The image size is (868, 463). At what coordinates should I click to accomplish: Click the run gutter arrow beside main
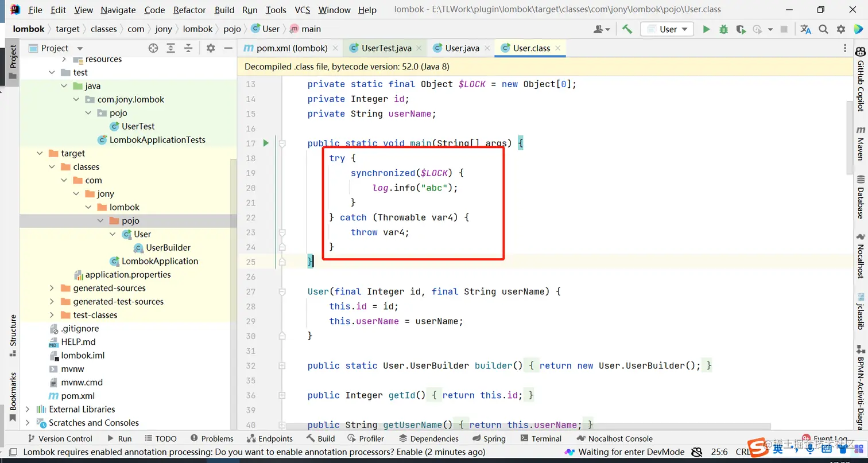pyautogui.click(x=266, y=143)
